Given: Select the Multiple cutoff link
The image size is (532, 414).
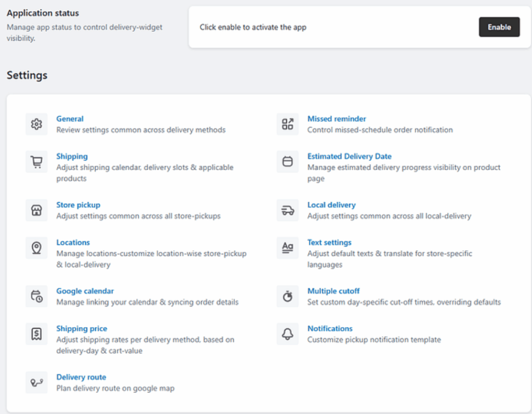Looking at the screenshot, I should 333,291.
